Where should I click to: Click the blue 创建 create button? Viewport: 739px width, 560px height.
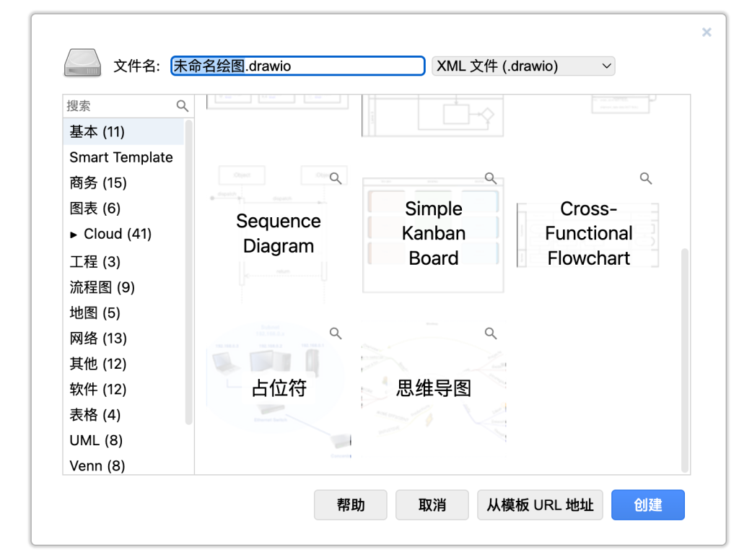pos(648,505)
